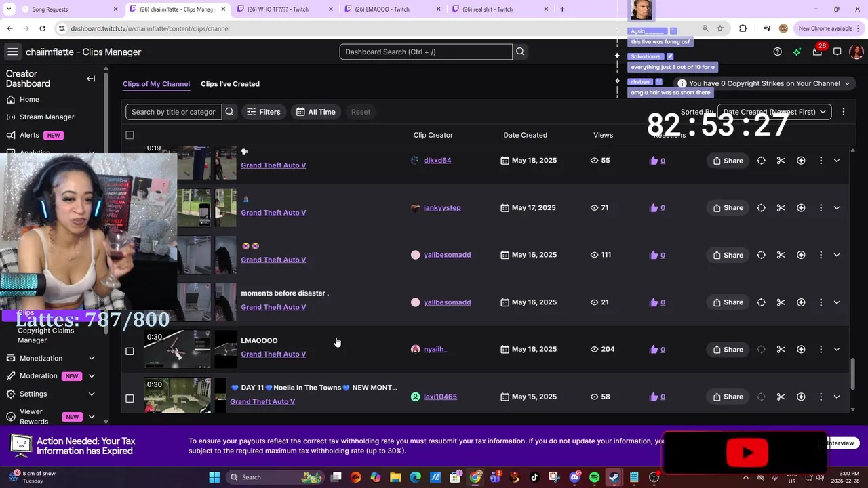This screenshot has height=488, width=868.
Task: Open the All Time date filter
Action: [316, 112]
